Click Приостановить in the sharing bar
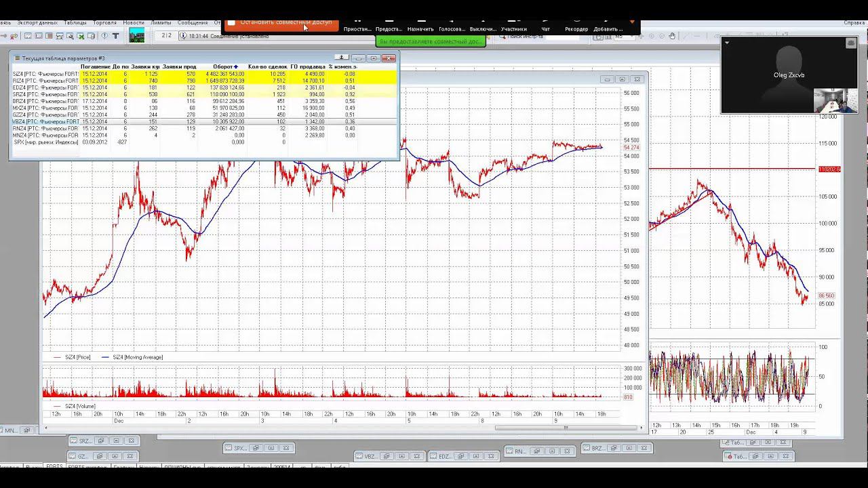Viewport: 868px width, 488px height. [357, 26]
